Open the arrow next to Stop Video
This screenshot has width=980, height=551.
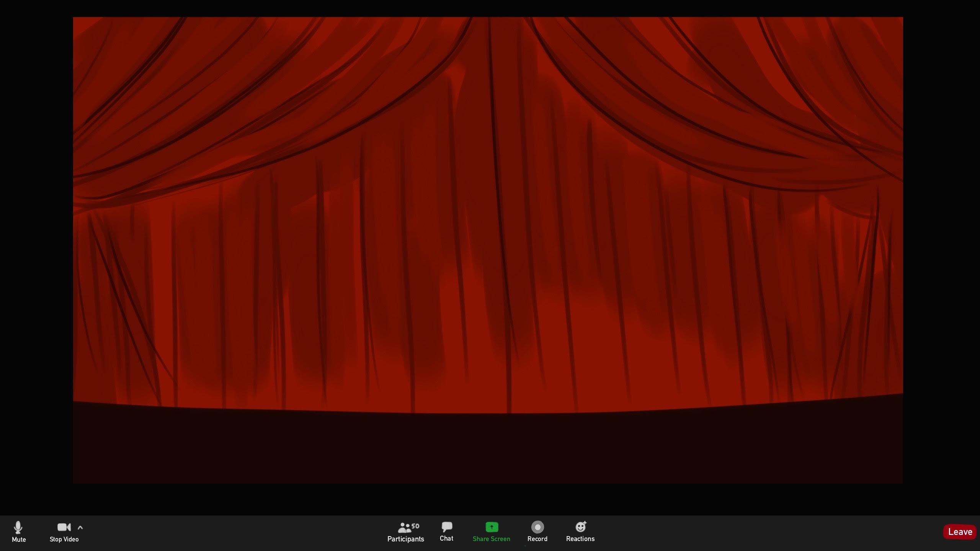80,527
